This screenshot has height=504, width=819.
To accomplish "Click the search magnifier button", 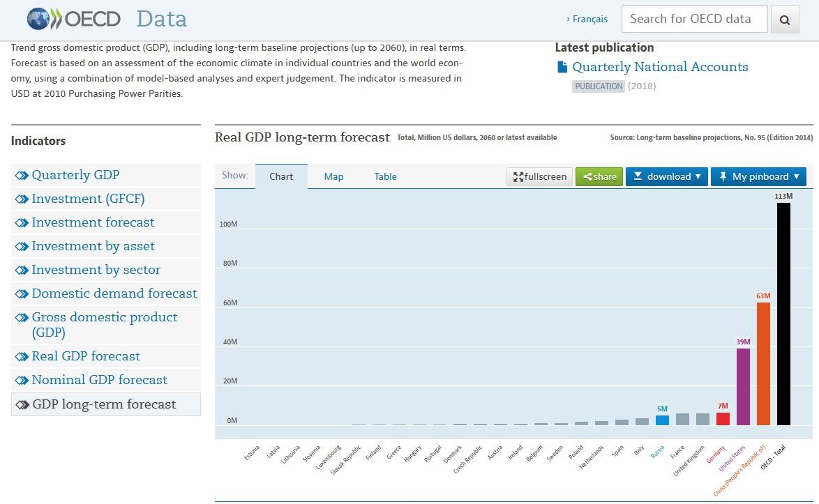I will [785, 20].
